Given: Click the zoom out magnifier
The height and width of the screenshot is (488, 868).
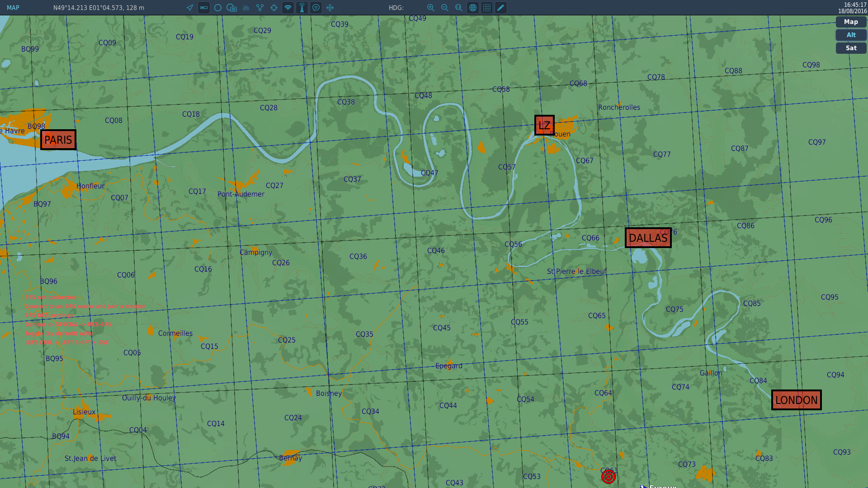Looking at the screenshot, I should (x=445, y=8).
